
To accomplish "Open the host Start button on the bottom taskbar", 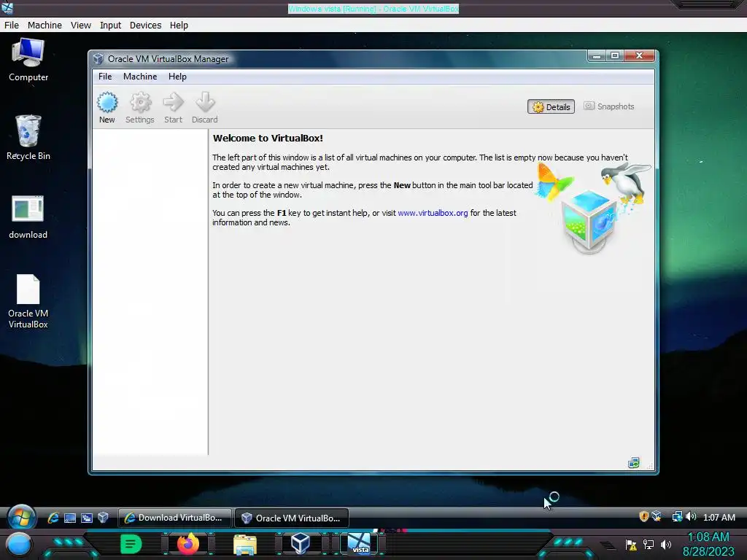I will tap(18, 545).
